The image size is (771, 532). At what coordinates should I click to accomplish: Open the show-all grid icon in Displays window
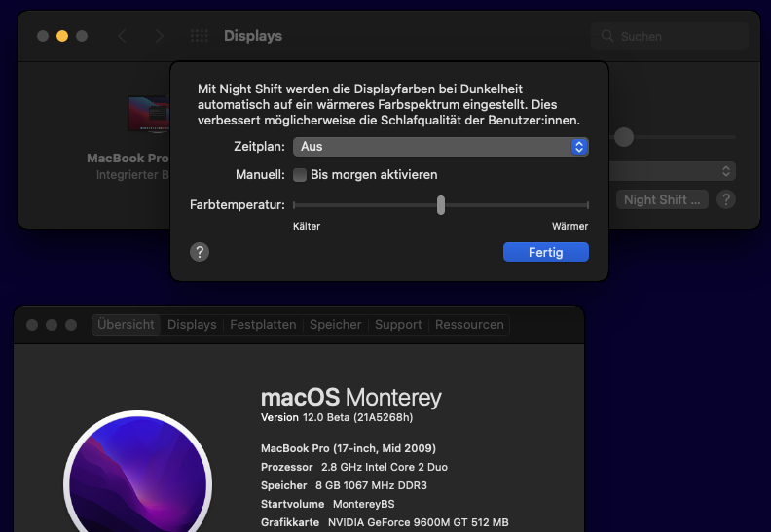200,36
